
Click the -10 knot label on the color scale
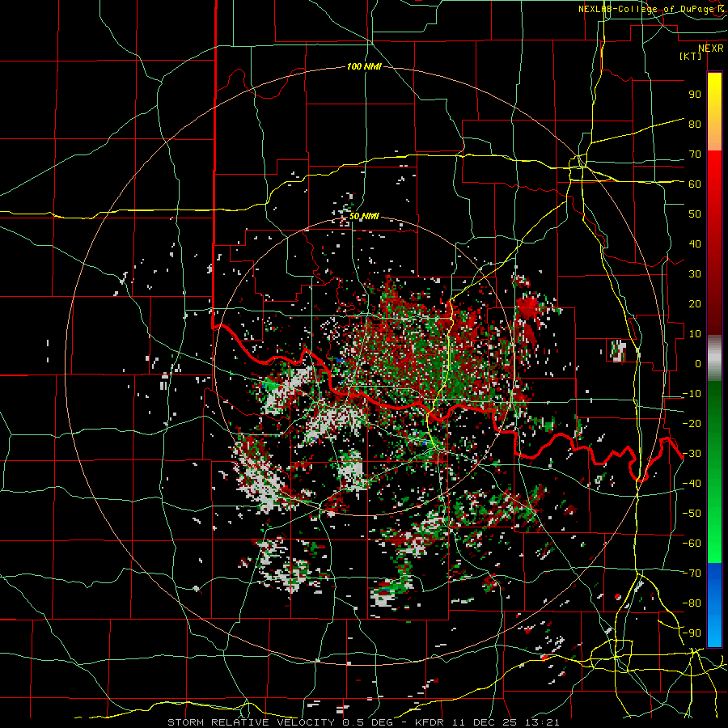692,394
